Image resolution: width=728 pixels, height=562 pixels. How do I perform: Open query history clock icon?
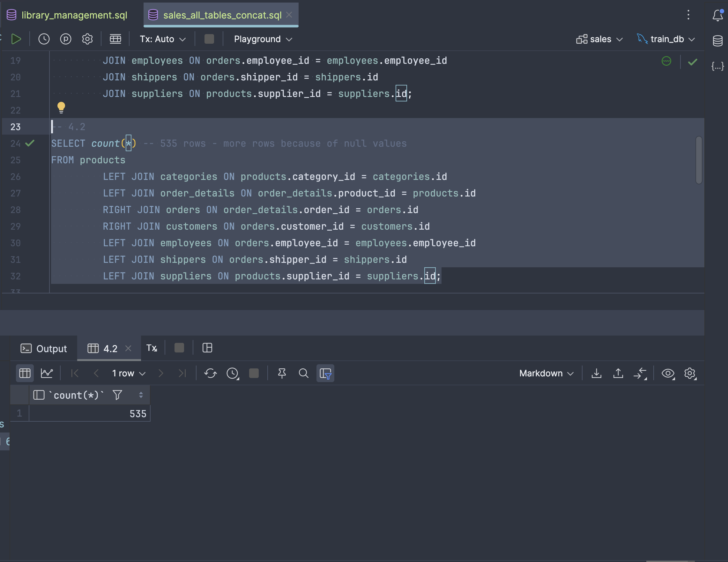click(44, 39)
